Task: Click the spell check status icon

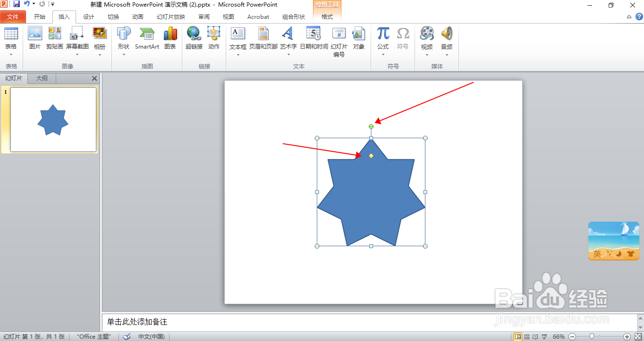Action: pyautogui.click(x=127, y=336)
